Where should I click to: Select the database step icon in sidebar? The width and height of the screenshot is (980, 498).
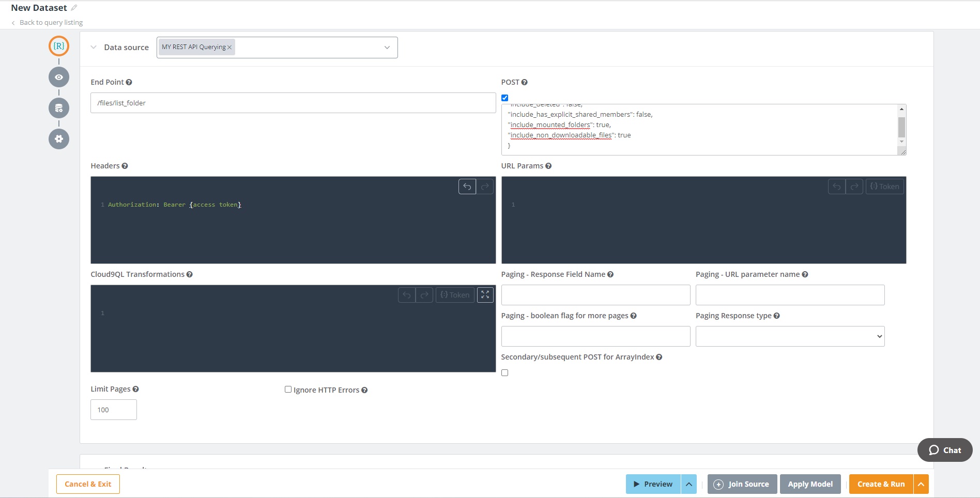(59, 108)
